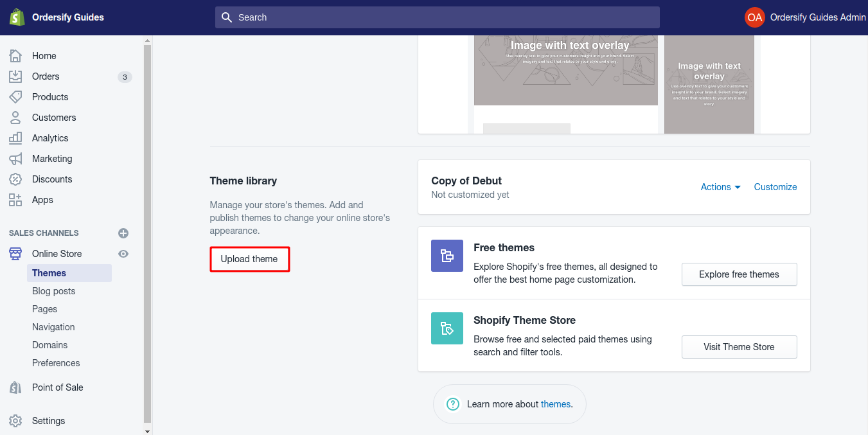The height and width of the screenshot is (435, 868).
Task: Click the Analytics bar chart icon
Action: click(x=15, y=138)
